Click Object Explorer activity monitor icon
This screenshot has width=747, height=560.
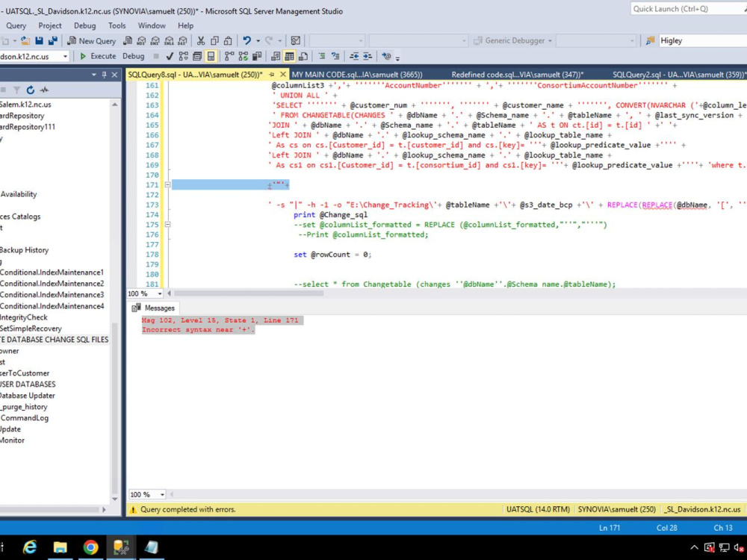(x=44, y=90)
